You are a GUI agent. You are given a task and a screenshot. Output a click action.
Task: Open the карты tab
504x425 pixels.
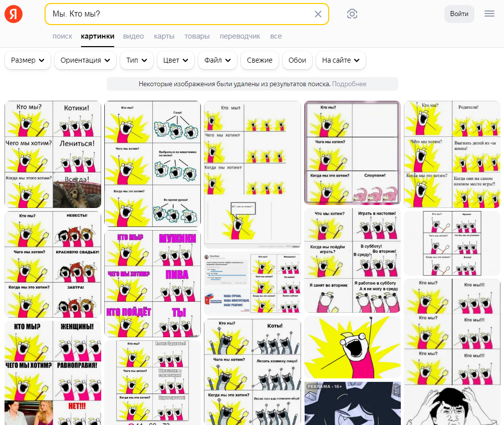tap(164, 36)
